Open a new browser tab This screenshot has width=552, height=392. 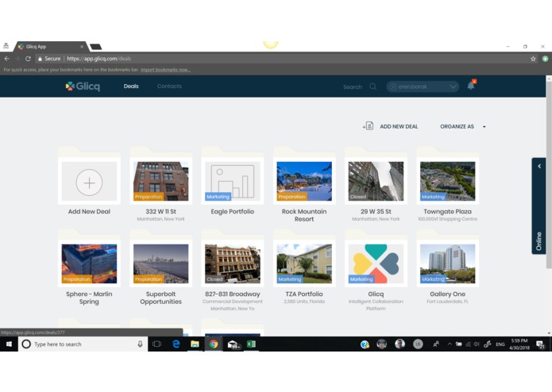pyautogui.click(x=96, y=46)
